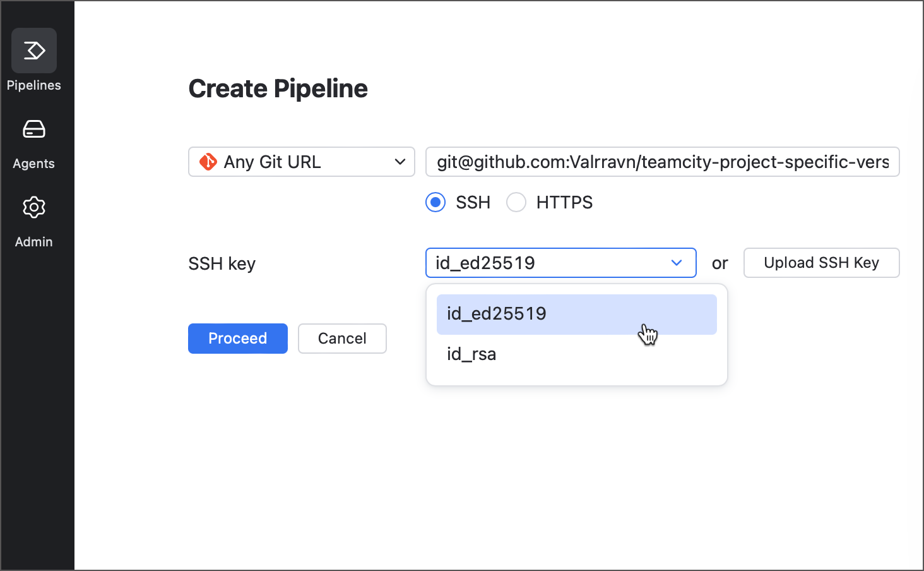Click the Git repository URL input field

[661, 162]
